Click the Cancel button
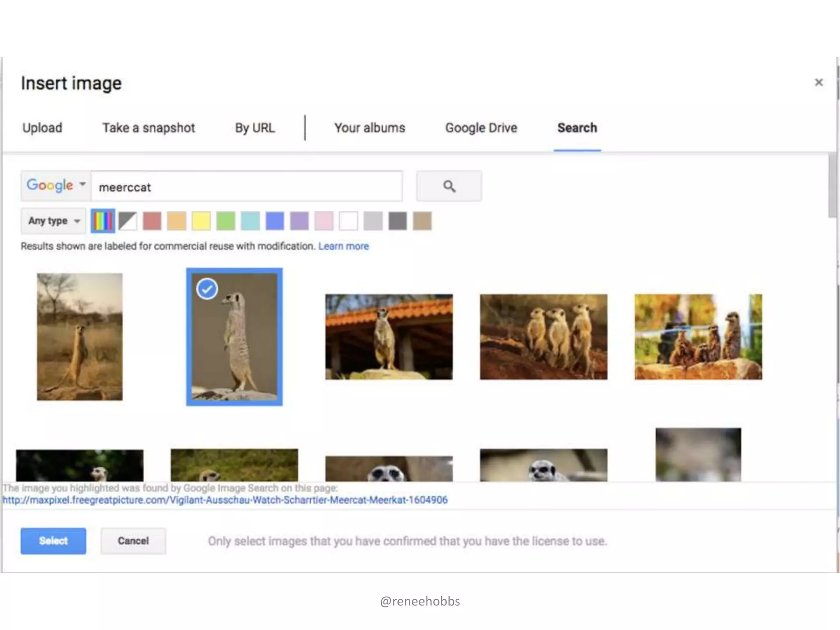This screenshot has width=840, height=630. tap(133, 541)
